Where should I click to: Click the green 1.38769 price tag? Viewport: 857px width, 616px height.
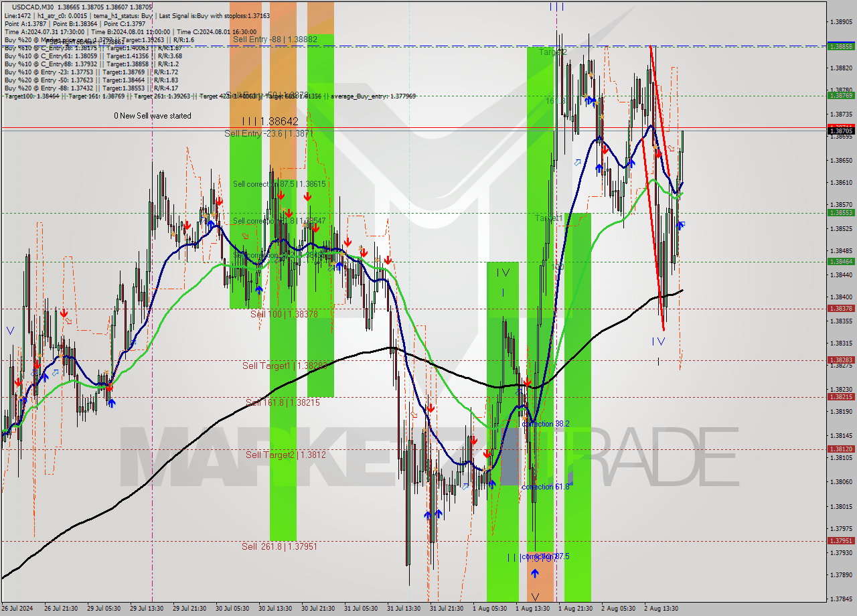(841, 95)
